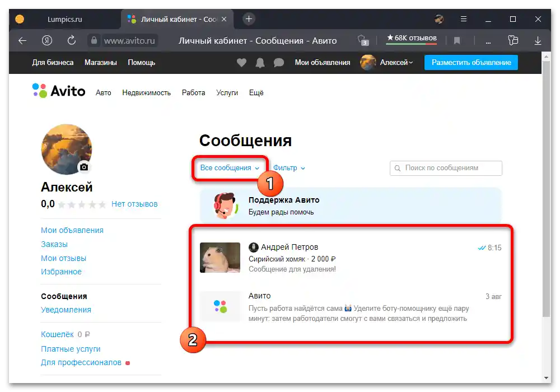Open a new tab with plus button
Image resolution: width=560 pixels, height=392 pixels.
(249, 19)
